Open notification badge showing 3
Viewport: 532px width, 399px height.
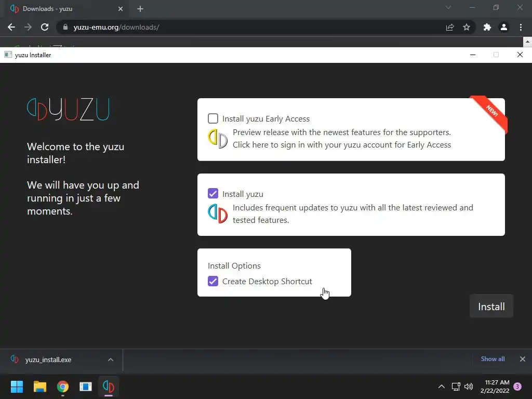(x=518, y=387)
